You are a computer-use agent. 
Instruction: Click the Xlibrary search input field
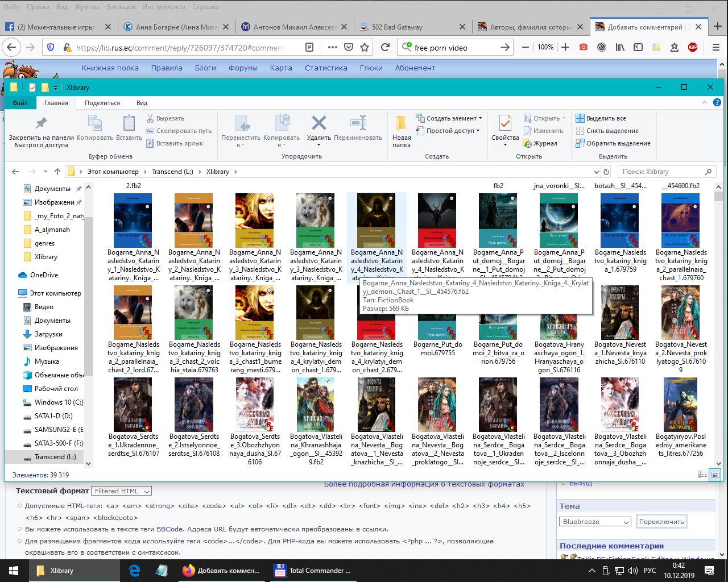(x=660, y=172)
